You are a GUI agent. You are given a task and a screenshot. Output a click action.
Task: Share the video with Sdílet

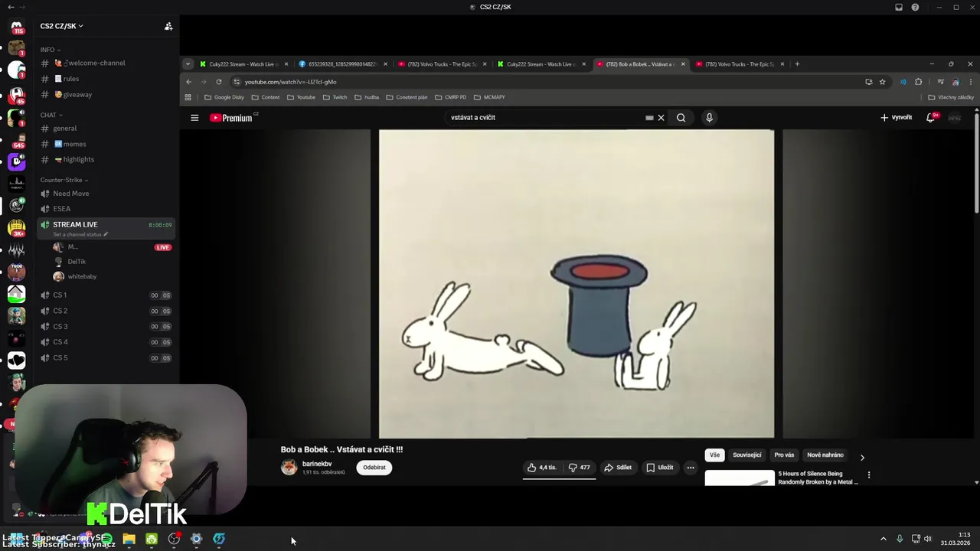pyautogui.click(x=618, y=468)
